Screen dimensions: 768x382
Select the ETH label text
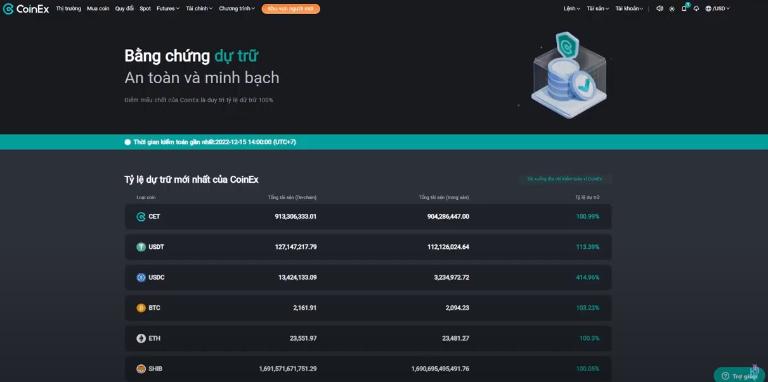coord(154,338)
